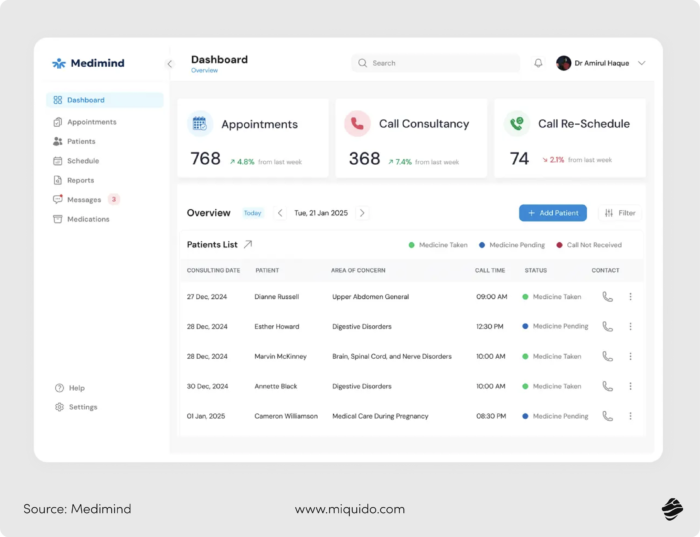The height and width of the screenshot is (537, 700).
Task: Click the blue Medicine Pending legend dot
Action: pyautogui.click(x=482, y=245)
